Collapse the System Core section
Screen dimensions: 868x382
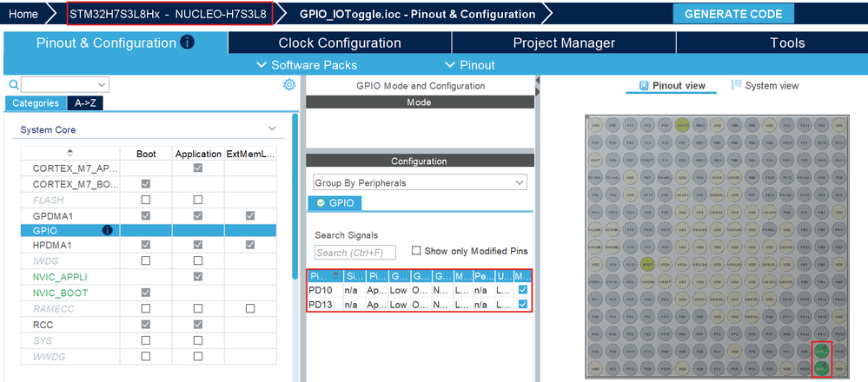[x=272, y=128]
